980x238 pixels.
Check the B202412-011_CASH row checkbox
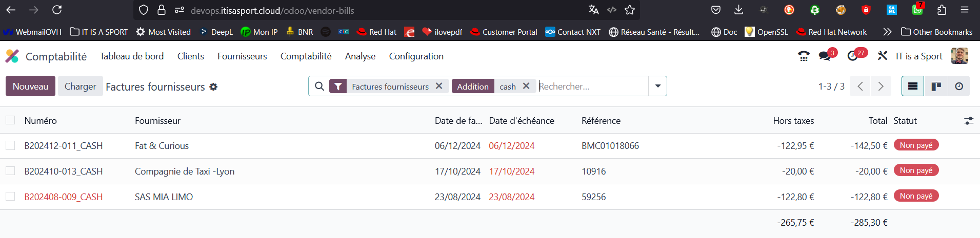click(10, 146)
